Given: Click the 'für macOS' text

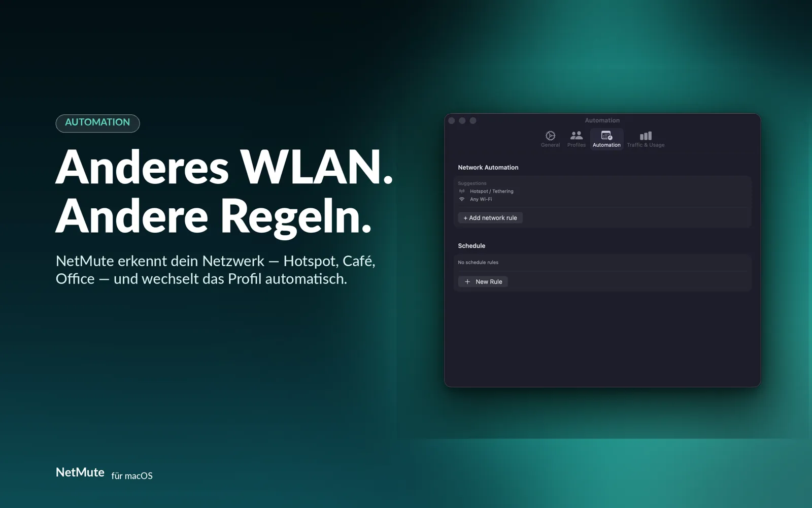Looking at the screenshot, I should click(x=132, y=476).
